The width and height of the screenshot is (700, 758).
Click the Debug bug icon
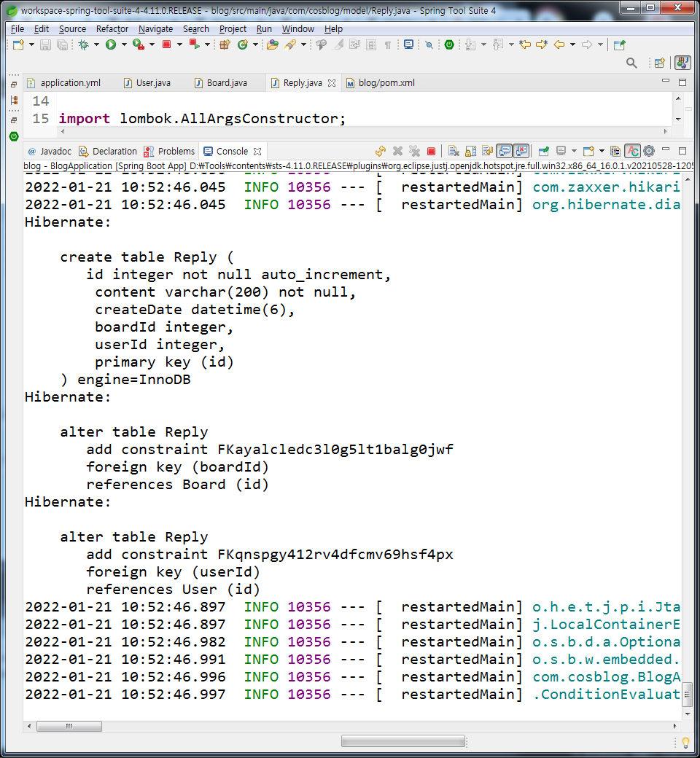point(84,45)
